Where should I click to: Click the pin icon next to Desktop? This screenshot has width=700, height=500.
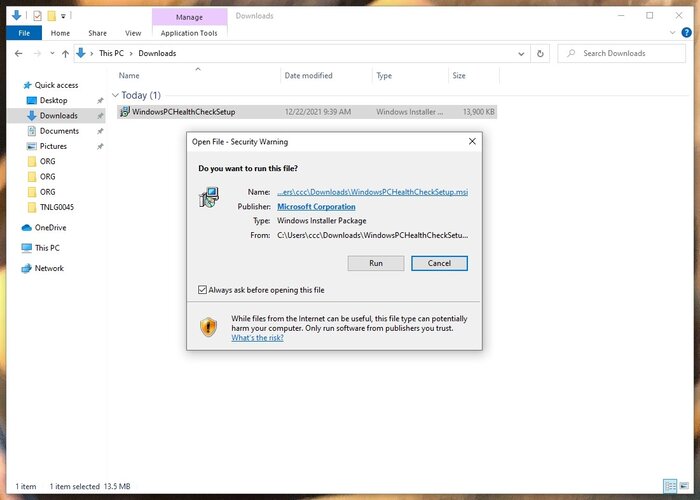[100, 101]
